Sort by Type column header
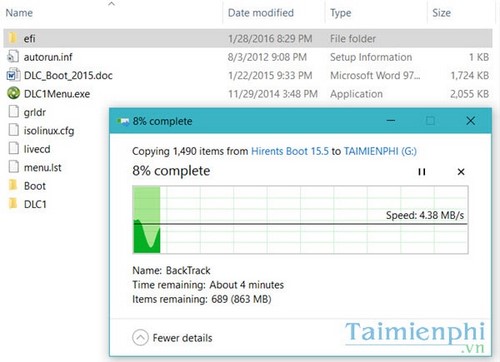This screenshot has width=500, height=362. (340, 13)
